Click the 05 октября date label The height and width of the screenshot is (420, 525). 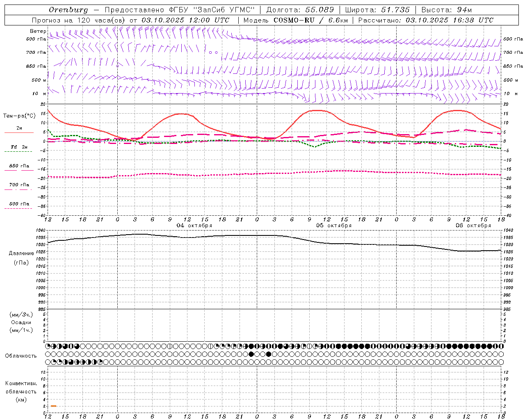point(334,226)
